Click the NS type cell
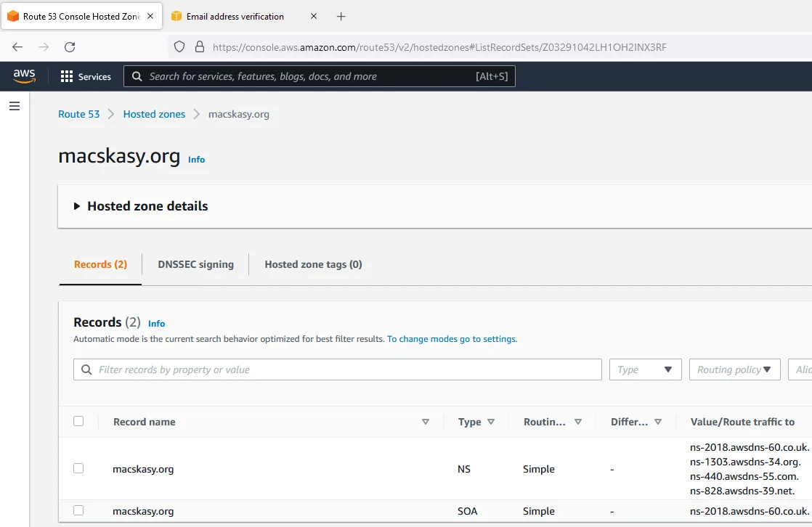 464,469
